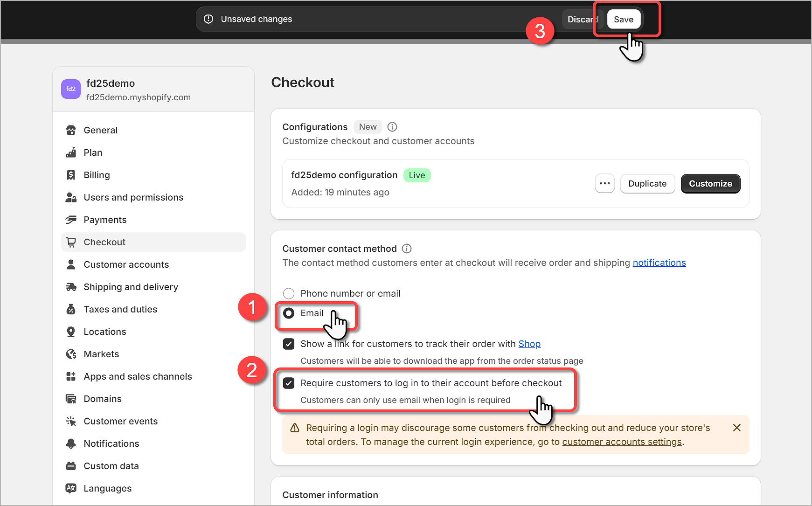This screenshot has height=506, width=812.
Task: Dismiss the login requirement warning banner
Action: click(736, 428)
